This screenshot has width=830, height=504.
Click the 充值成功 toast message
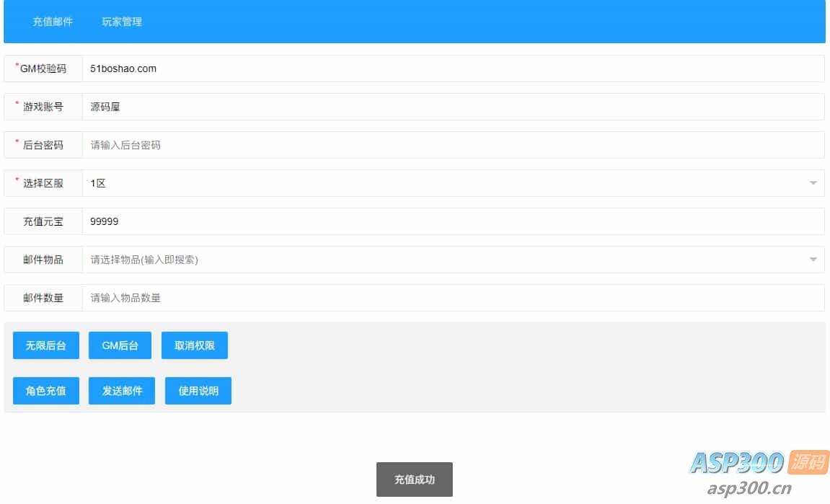coord(415,479)
